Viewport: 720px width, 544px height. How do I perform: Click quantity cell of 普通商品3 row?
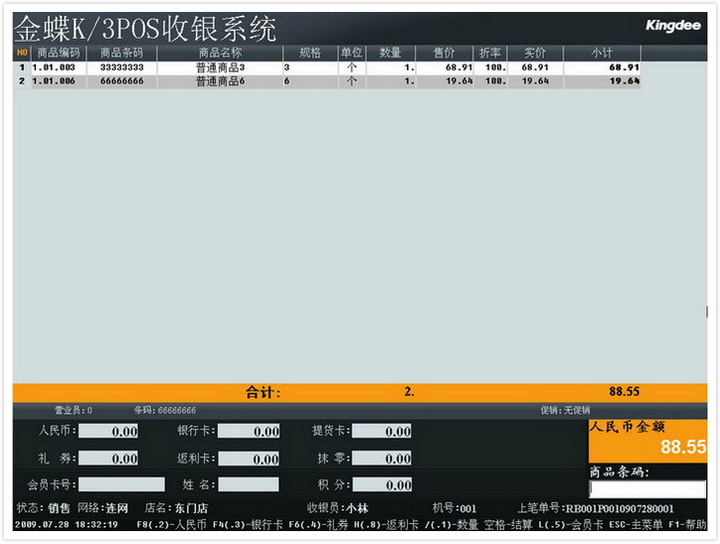point(391,67)
